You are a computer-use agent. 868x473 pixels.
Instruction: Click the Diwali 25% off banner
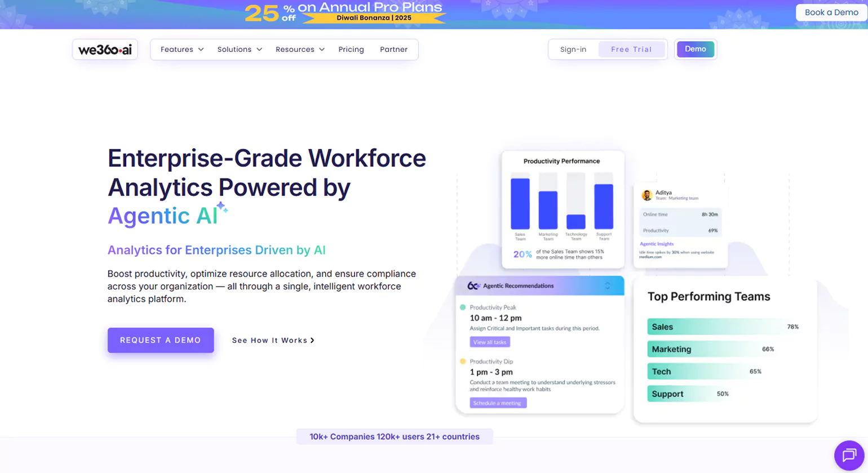[346, 13]
